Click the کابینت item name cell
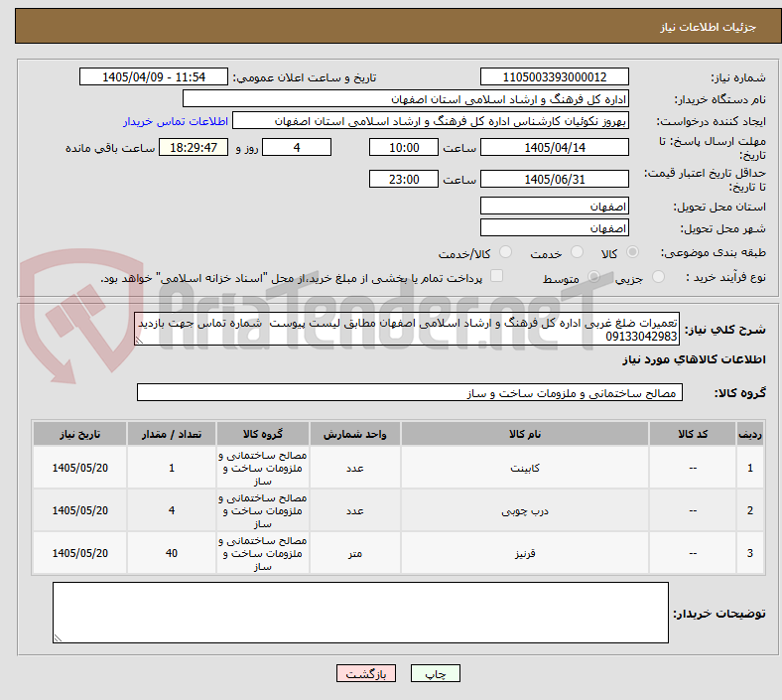The height and width of the screenshot is (700, 782). 525,468
